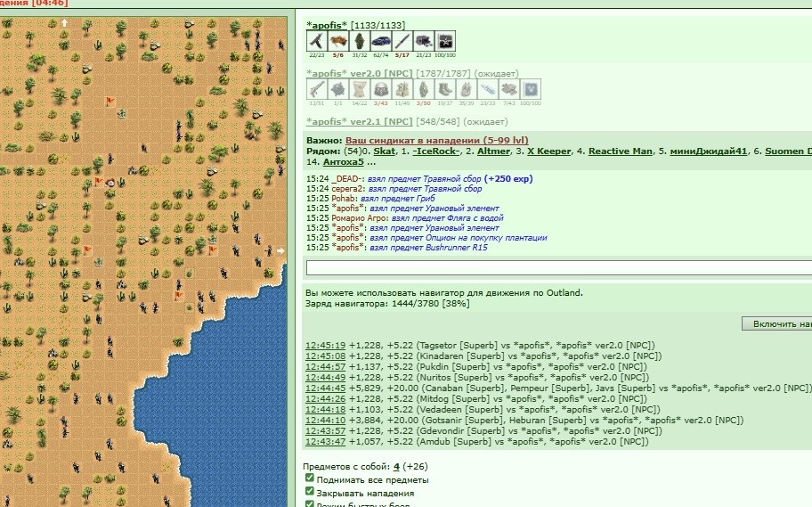Viewport: 812px width, 507px height.
Task: Click the white up arrow on the map's top edge
Action: click(x=65, y=23)
